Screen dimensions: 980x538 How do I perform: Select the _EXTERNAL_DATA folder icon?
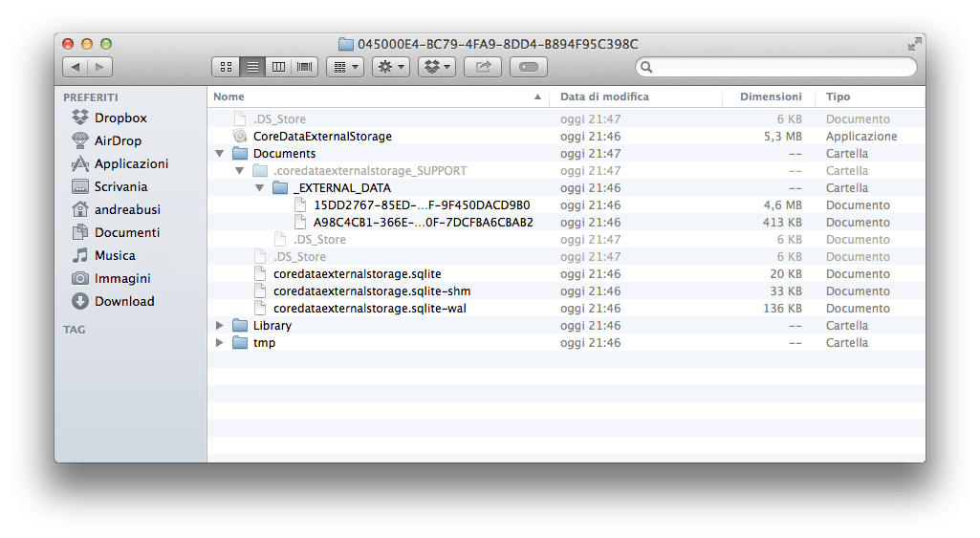pos(280,187)
